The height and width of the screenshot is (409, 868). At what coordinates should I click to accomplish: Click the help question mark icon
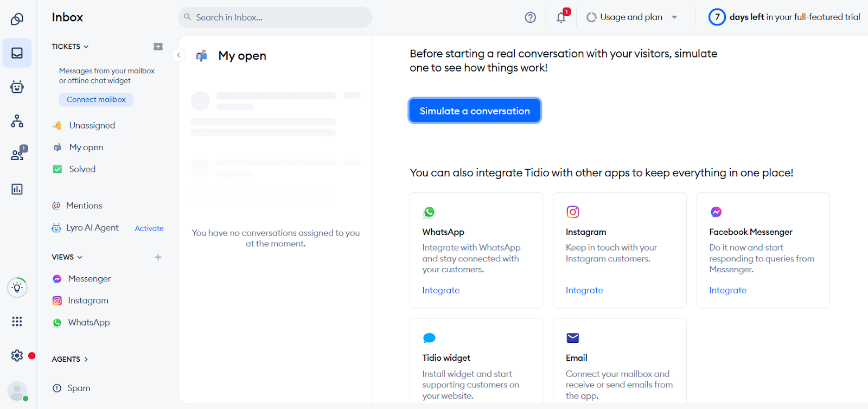[530, 17]
